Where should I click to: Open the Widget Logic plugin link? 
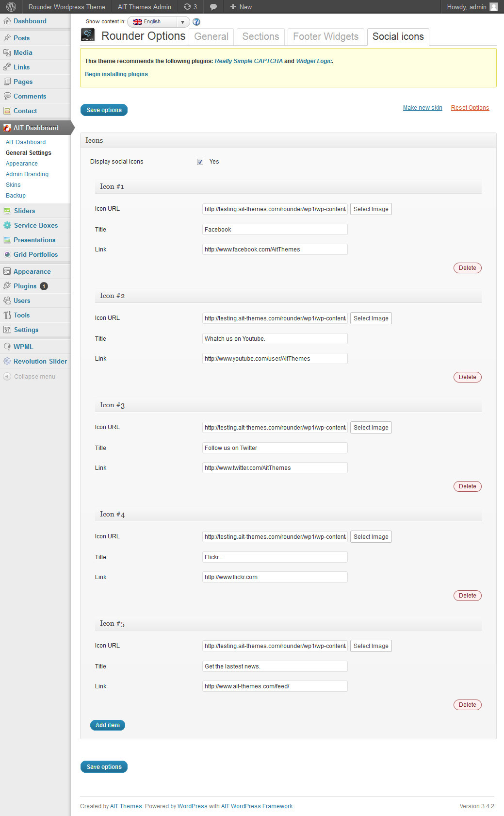[x=314, y=61]
